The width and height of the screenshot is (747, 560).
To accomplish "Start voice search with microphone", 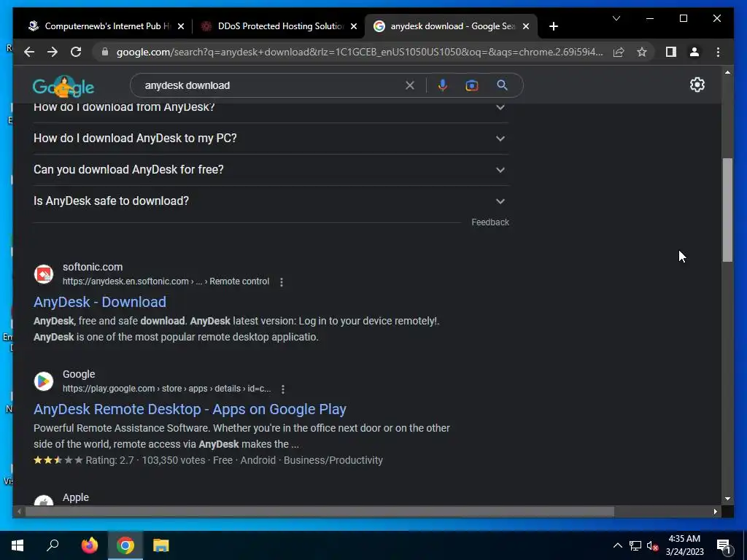I will coord(443,85).
